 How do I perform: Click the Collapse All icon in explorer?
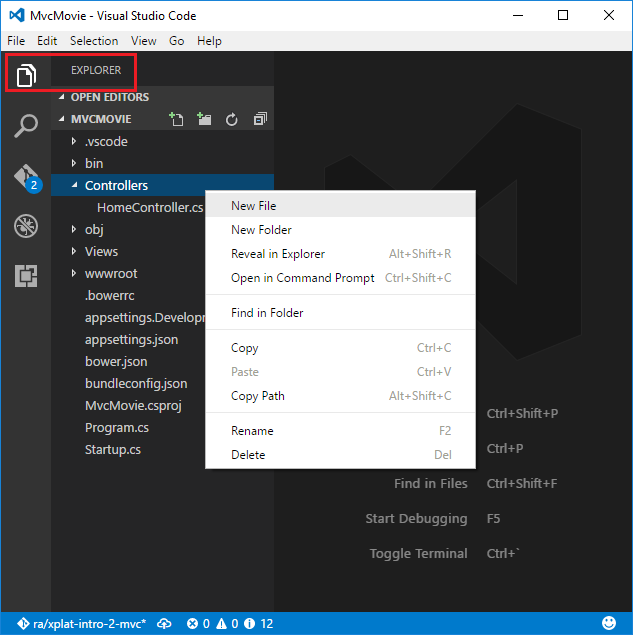pos(260,119)
